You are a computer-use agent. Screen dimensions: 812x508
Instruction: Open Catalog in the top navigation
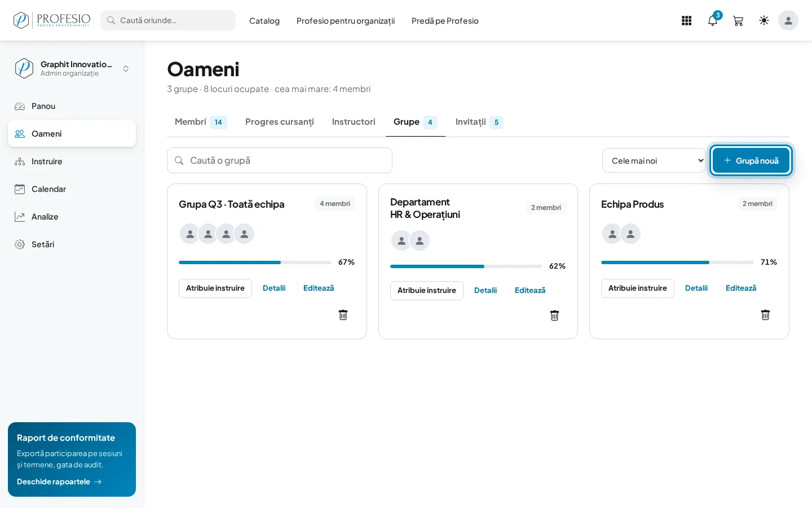click(x=264, y=21)
